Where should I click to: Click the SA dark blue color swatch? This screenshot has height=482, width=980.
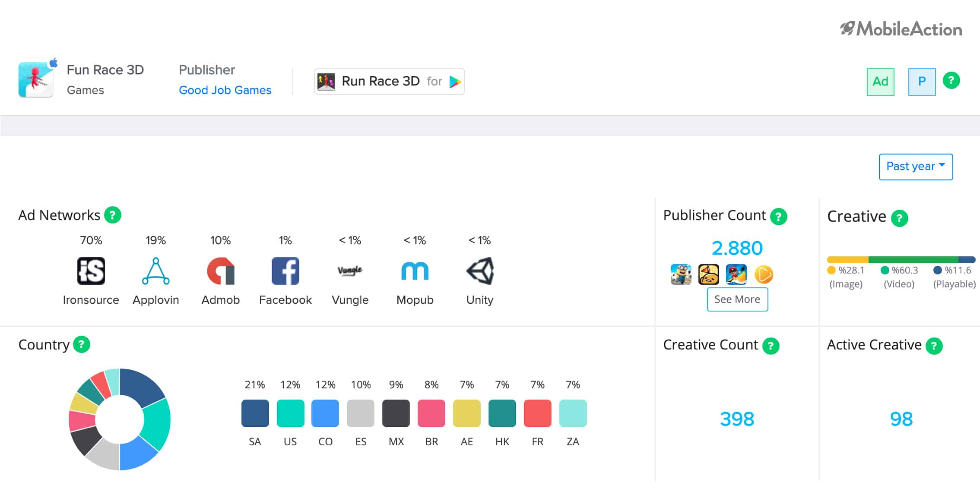coord(255,413)
